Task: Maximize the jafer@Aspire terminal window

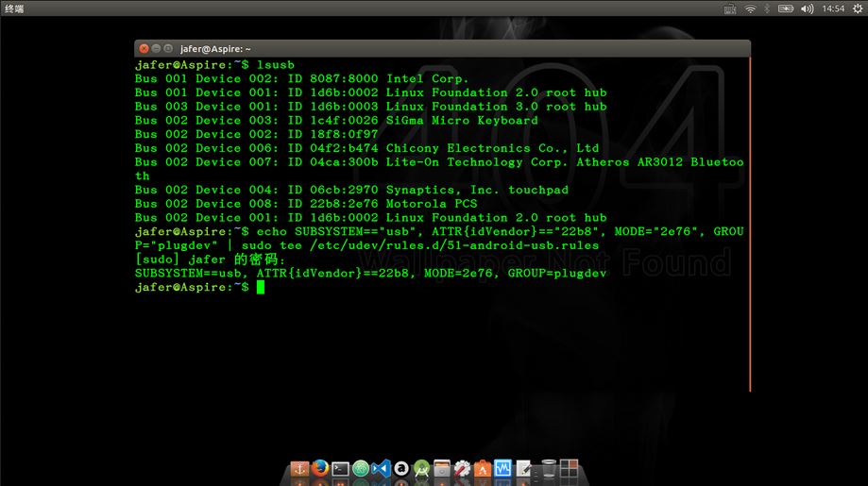Action: [168, 49]
